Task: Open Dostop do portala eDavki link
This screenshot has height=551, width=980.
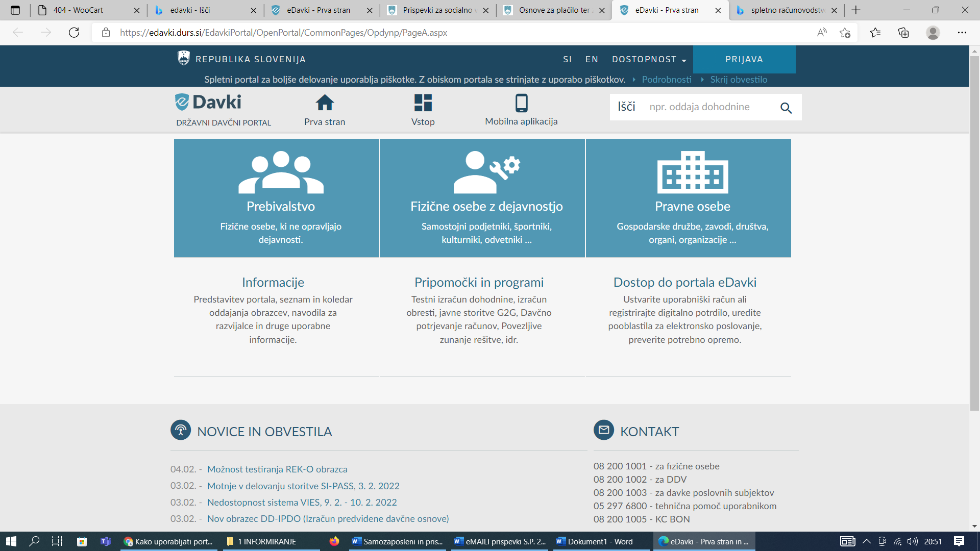Action: [685, 282]
